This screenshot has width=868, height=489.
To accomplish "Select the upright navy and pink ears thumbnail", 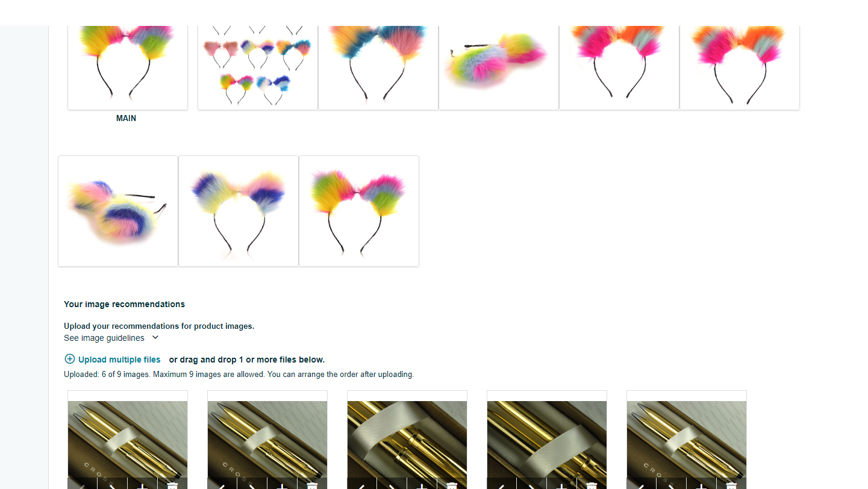I will (239, 211).
